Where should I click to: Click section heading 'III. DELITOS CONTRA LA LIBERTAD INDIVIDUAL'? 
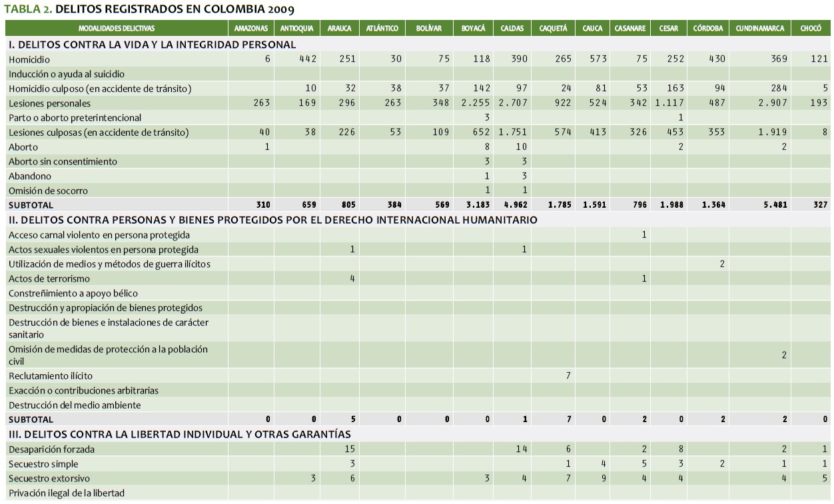coord(179,434)
